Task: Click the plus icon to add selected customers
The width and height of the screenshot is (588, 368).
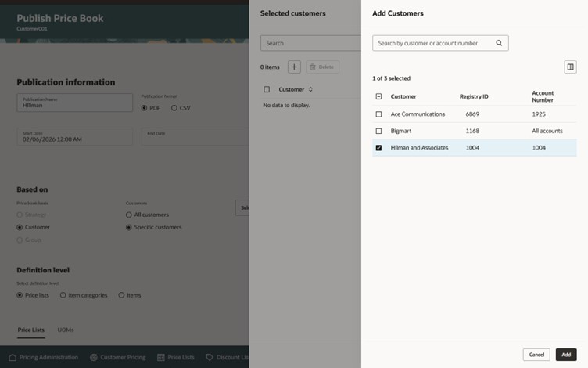Action: (x=294, y=67)
